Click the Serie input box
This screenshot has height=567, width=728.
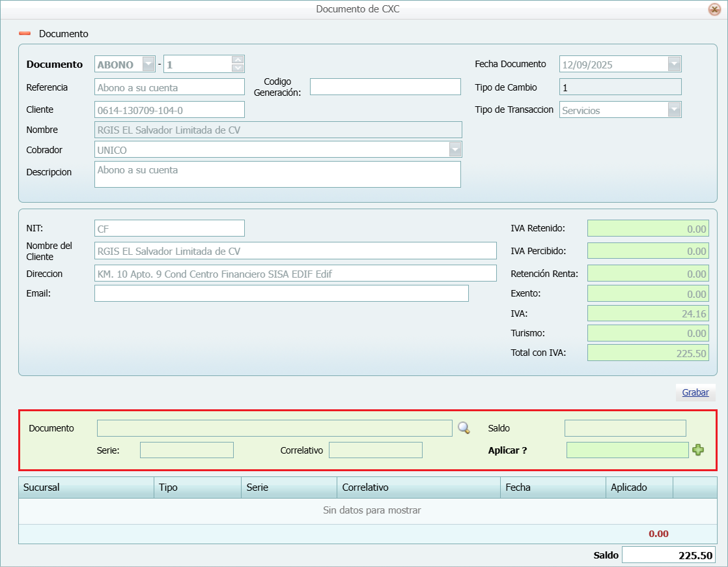186,450
